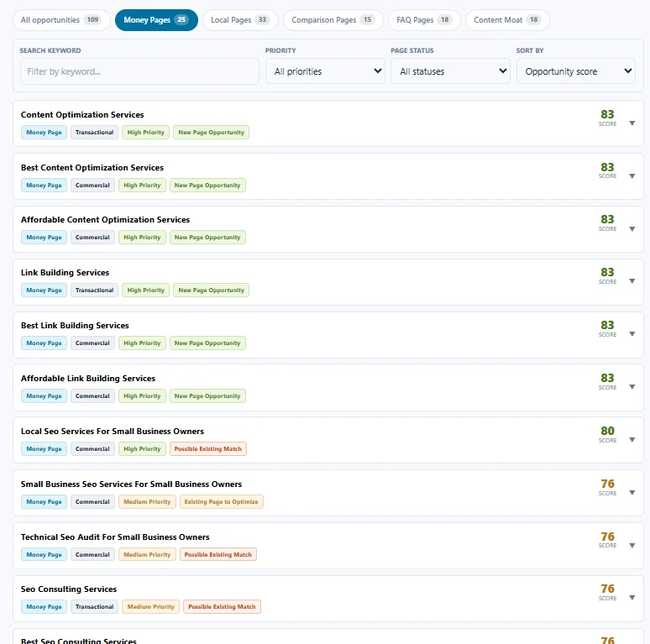Expand Affordable Content Optimization Services card arrow
Screen dimensions: 650x644
[632, 228]
